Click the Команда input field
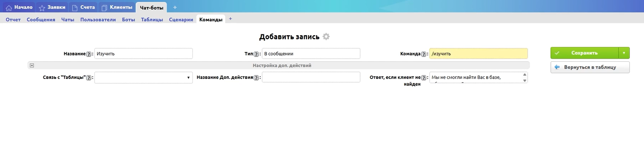 478,53
